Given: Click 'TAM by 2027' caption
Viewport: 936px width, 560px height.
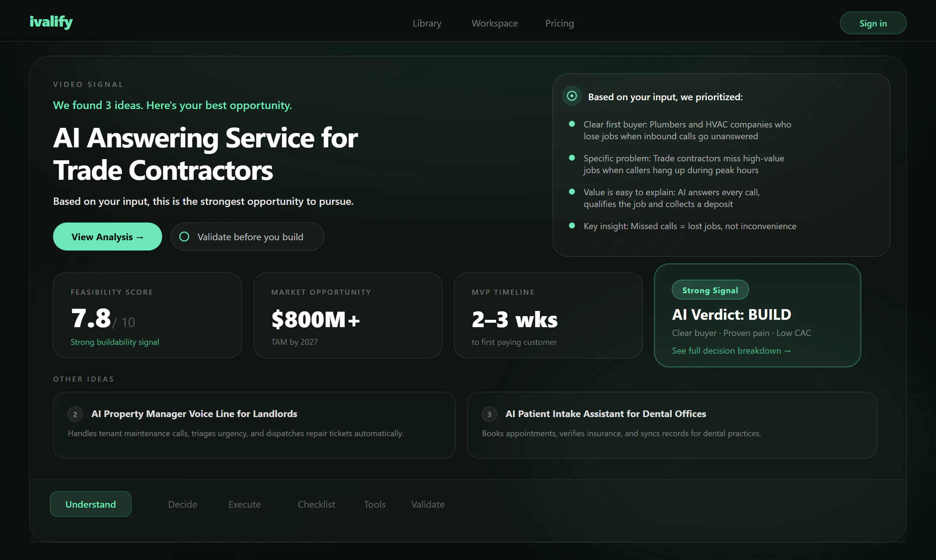Looking at the screenshot, I should click(294, 342).
